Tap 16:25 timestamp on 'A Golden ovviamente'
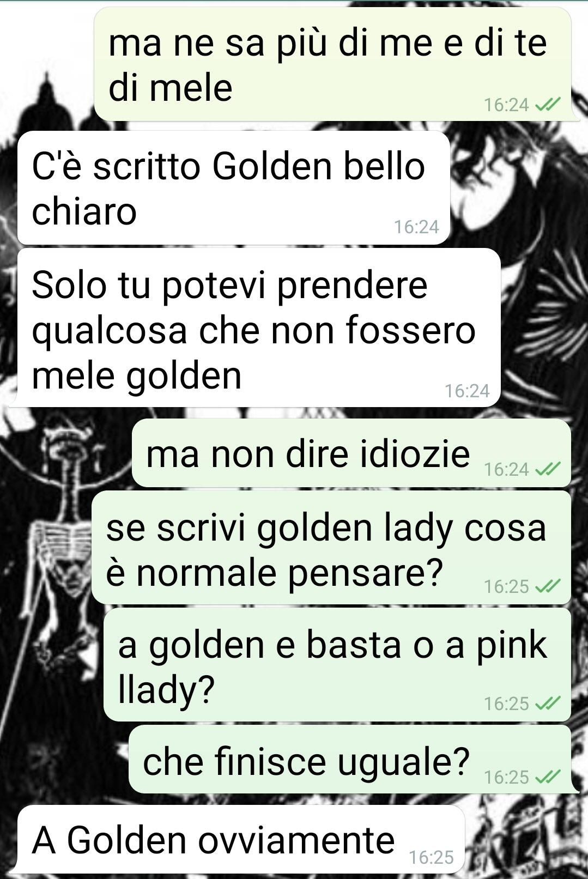Screen dimensions: 588x879 click(x=431, y=857)
